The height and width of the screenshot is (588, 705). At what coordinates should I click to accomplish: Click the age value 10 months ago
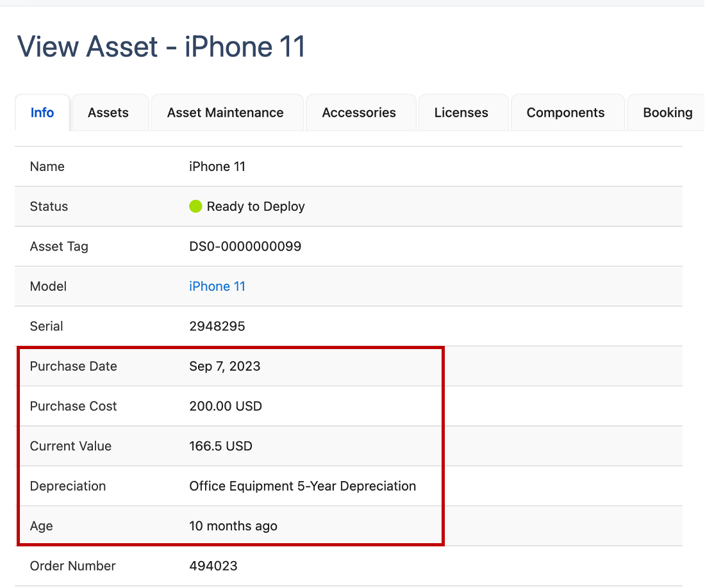tap(233, 526)
